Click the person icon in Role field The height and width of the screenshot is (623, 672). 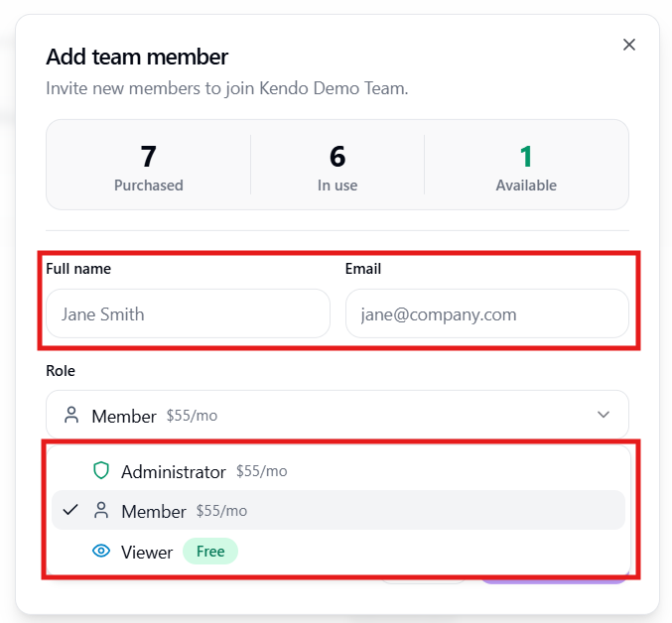coord(70,416)
